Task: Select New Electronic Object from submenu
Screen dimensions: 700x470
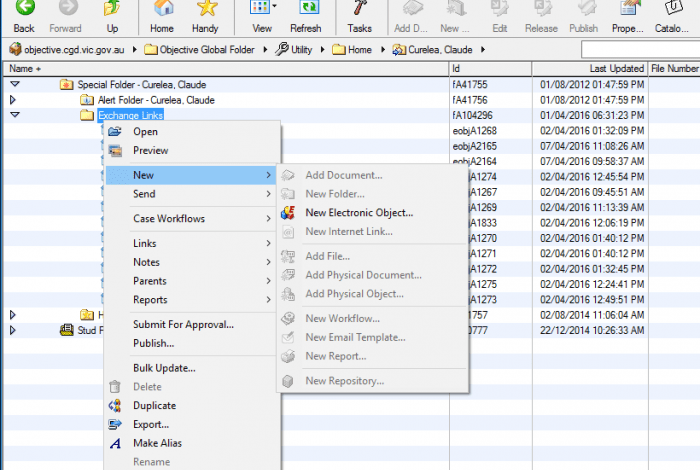Action: click(x=358, y=212)
